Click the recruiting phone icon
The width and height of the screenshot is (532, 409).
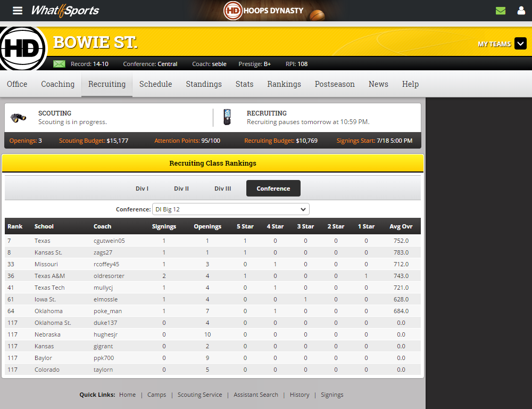[228, 117]
